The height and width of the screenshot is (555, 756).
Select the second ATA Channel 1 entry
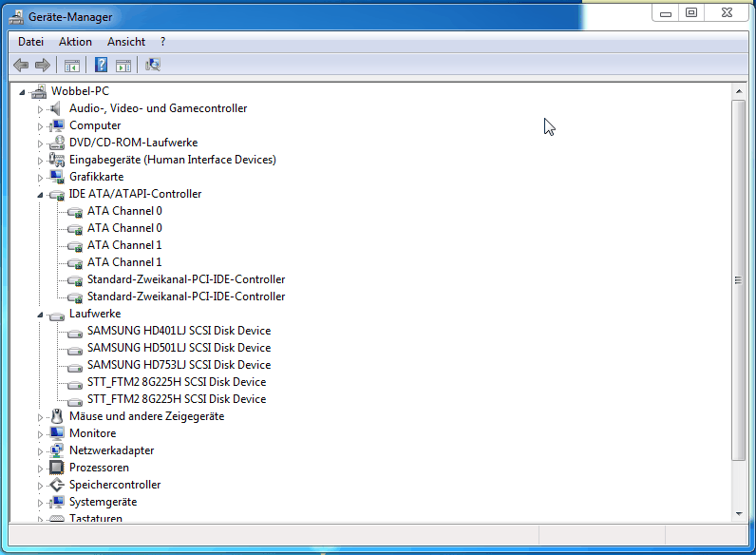tap(124, 262)
